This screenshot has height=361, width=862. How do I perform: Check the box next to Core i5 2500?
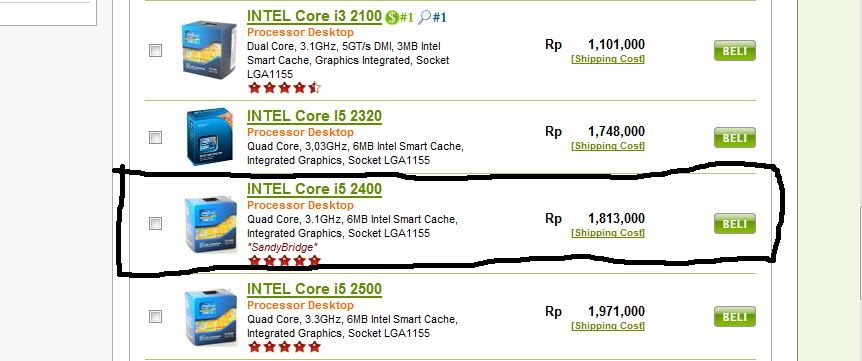[x=156, y=316]
